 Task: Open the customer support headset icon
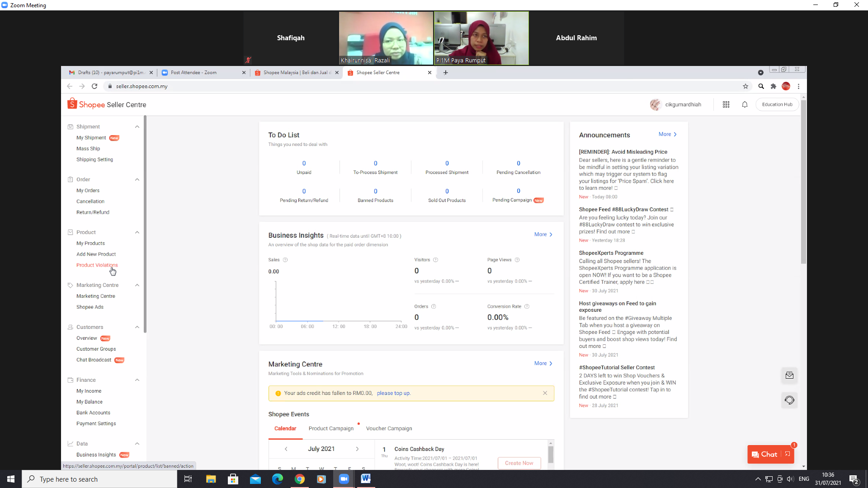point(789,400)
